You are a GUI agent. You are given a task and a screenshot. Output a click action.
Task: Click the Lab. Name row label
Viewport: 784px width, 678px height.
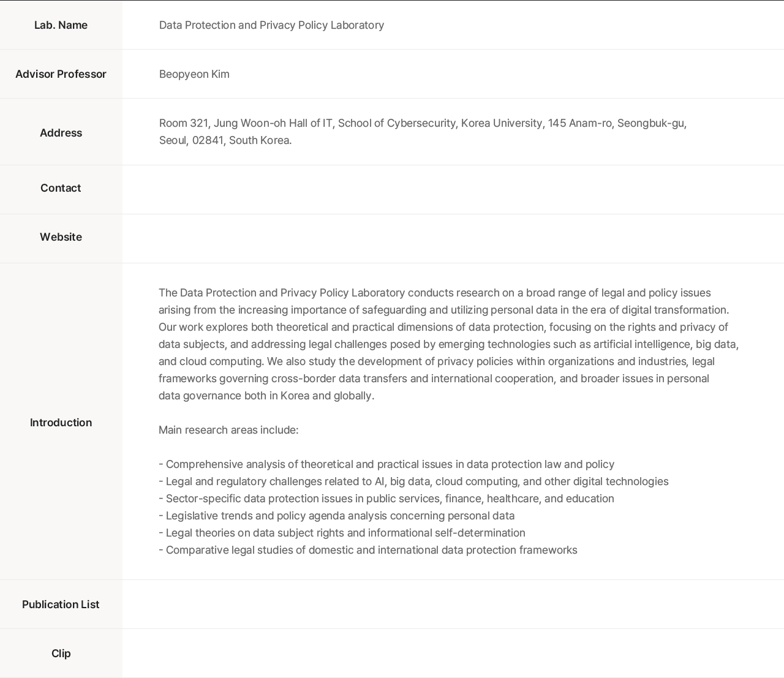click(61, 25)
